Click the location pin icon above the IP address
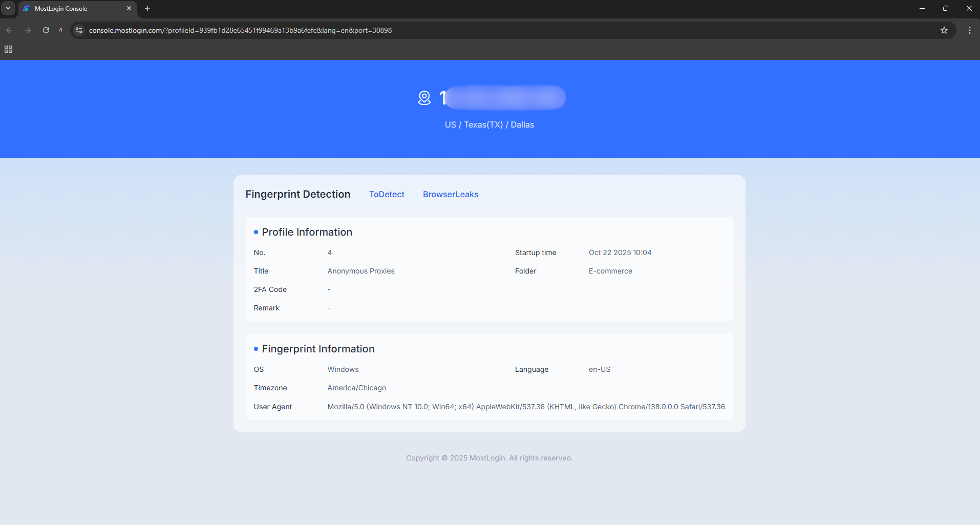The width and height of the screenshot is (980, 525). (x=424, y=98)
